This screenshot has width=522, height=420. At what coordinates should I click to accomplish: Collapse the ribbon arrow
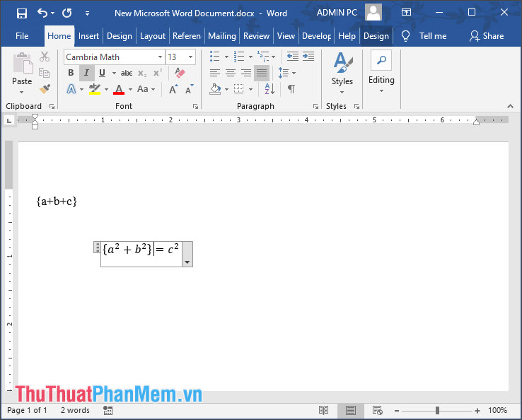(510, 106)
